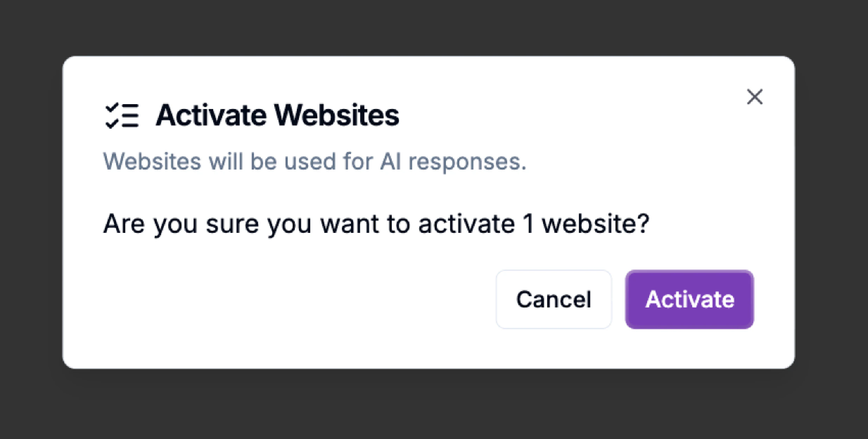
Task: Click the checklist icon beside the dialog title
Action: [122, 115]
